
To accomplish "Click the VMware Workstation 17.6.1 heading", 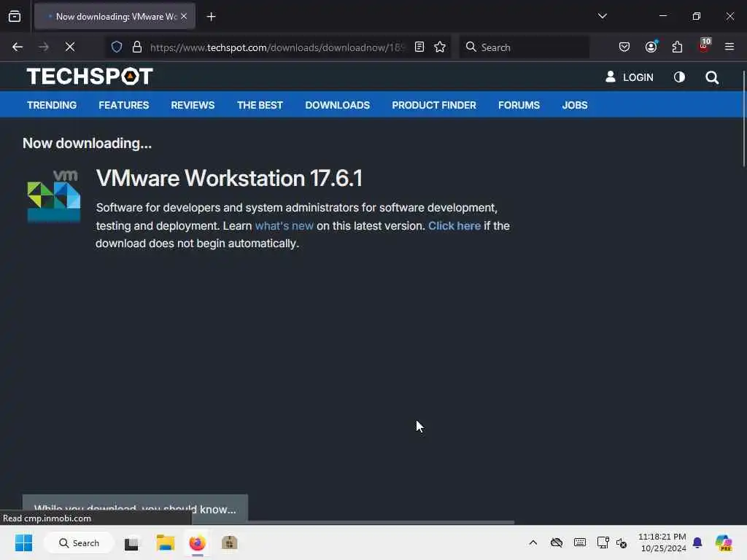I will point(229,178).
